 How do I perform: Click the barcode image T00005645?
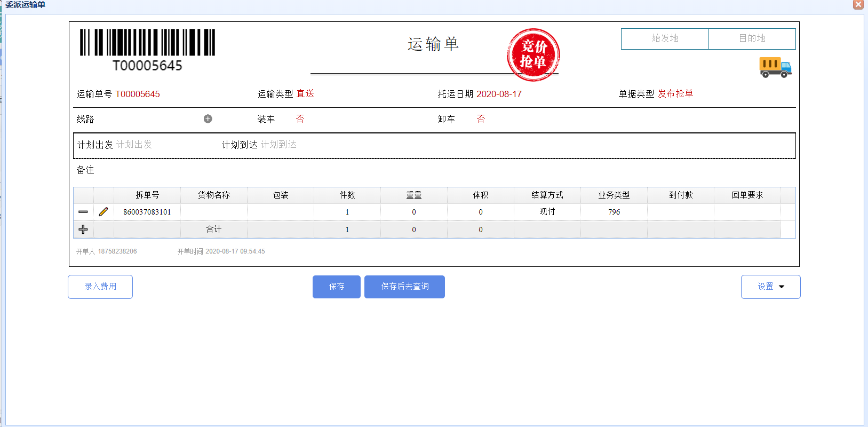(147, 50)
